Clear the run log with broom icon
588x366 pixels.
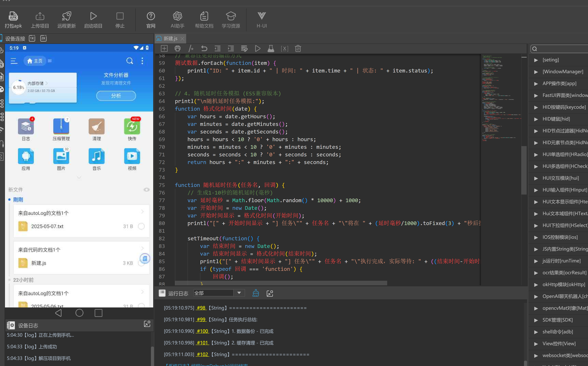[x=256, y=293]
